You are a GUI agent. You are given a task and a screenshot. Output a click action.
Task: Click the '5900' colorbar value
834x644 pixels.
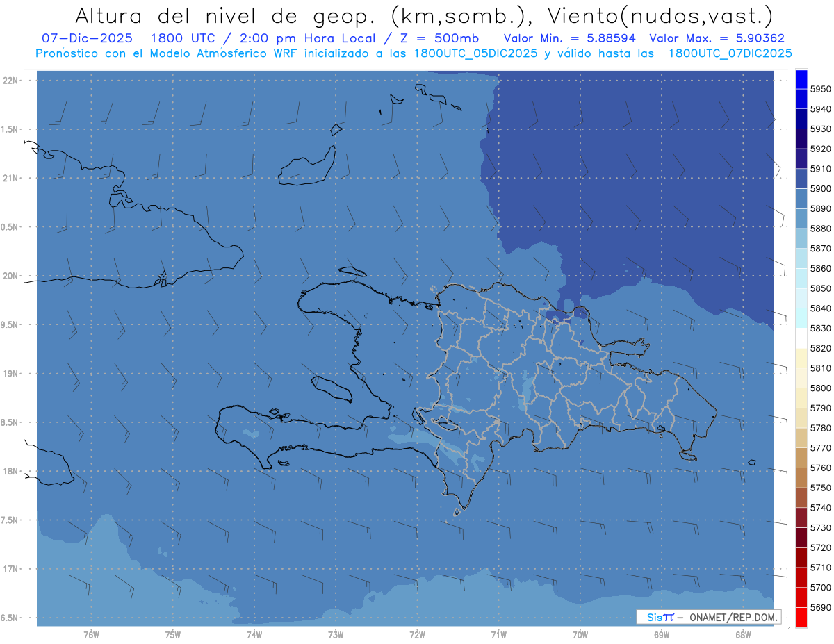tap(821, 189)
